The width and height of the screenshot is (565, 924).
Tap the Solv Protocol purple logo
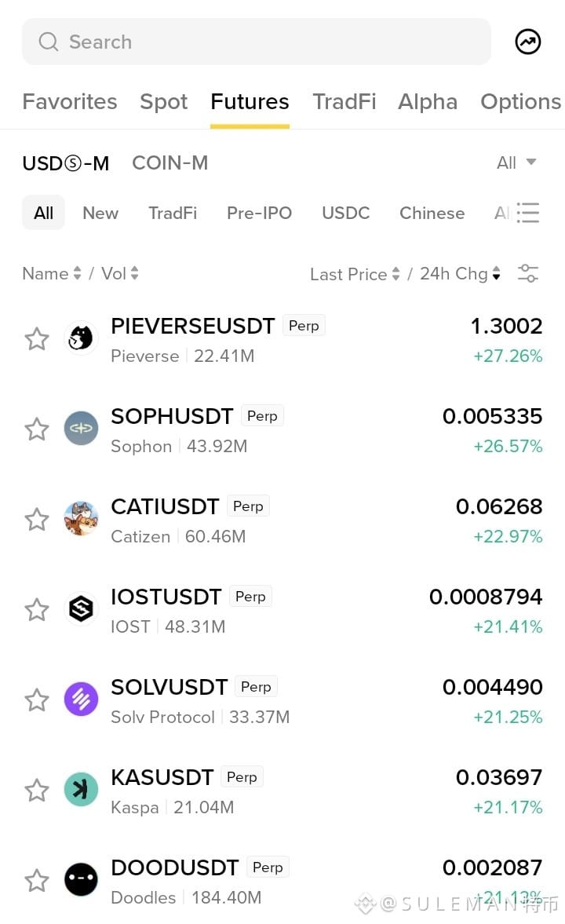(81, 699)
